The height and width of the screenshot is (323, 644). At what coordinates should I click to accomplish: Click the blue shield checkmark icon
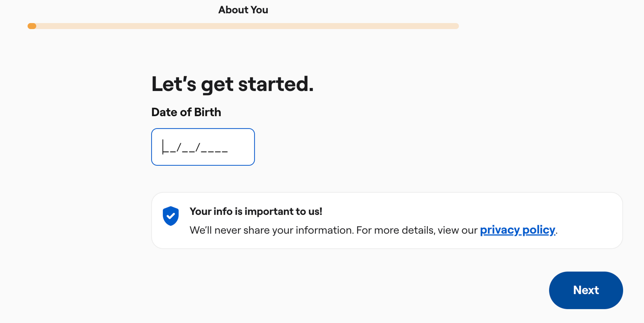171,216
